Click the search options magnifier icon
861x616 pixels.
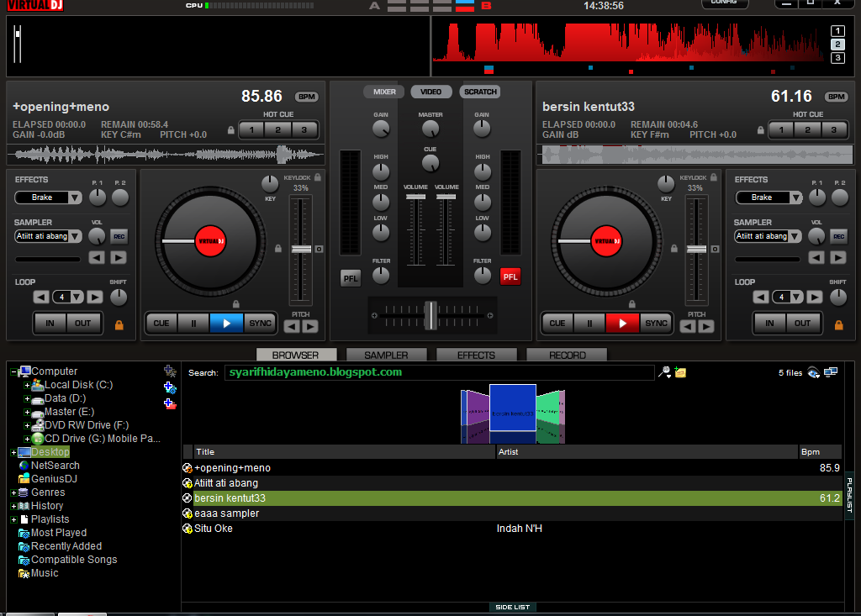click(664, 373)
